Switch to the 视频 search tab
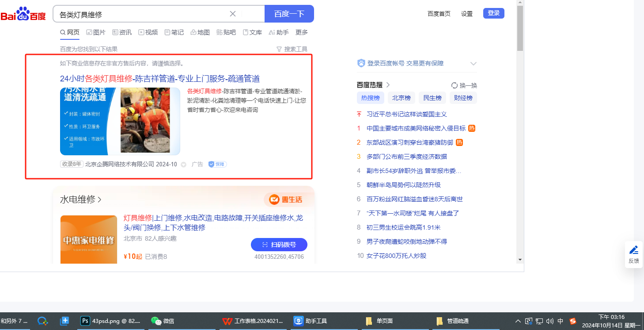Viewport: 644px width, 330px height. (148, 32)
